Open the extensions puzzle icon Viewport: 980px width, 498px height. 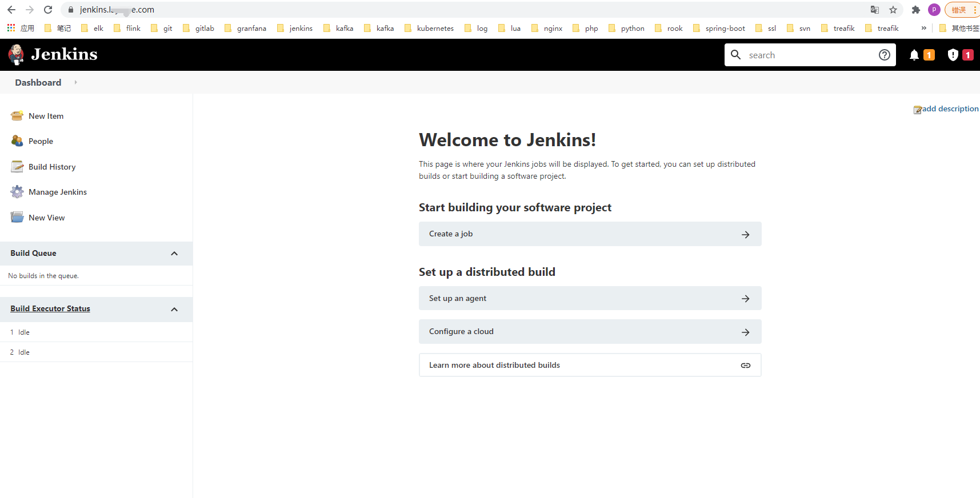(x=916, y=10)
